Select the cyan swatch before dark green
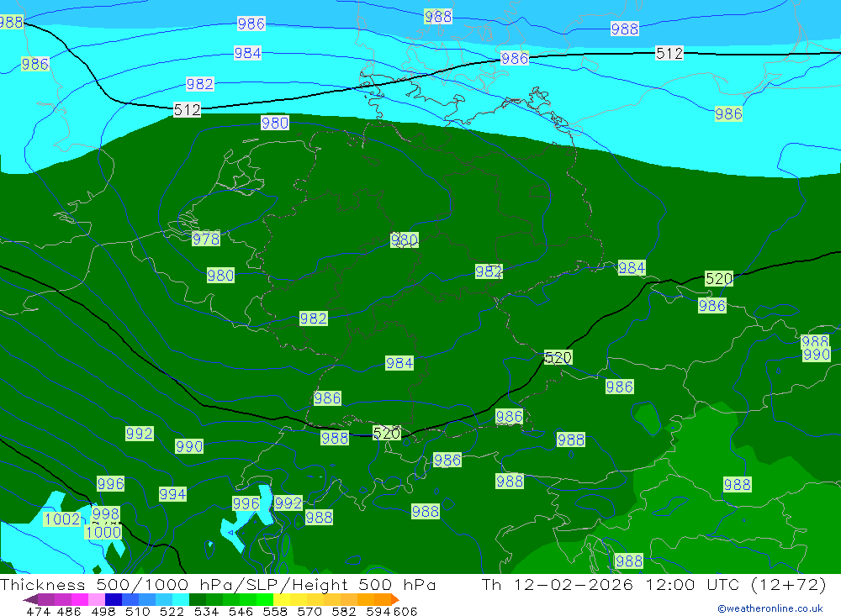This screenshot has height=616, width=841. coord(181,599)
